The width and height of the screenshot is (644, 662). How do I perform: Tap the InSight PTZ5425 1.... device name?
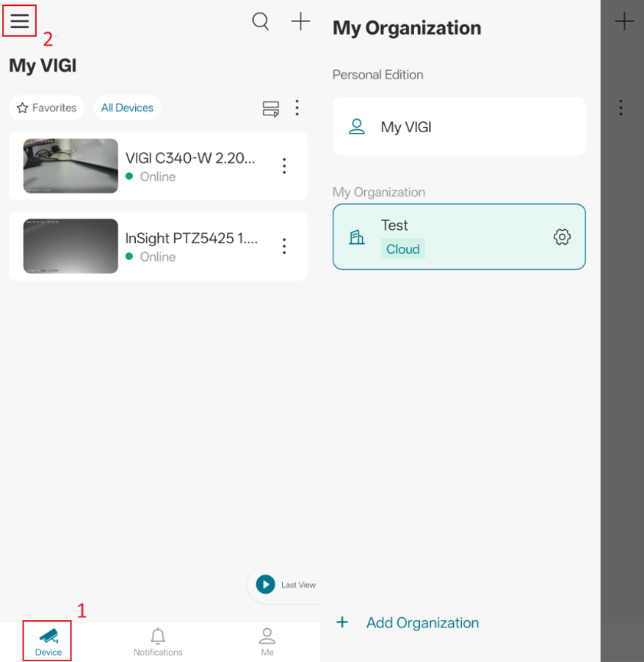192,238
